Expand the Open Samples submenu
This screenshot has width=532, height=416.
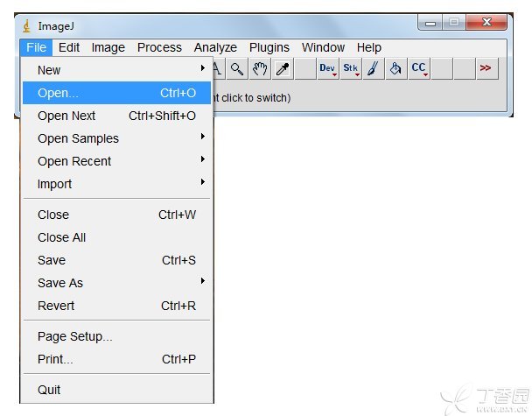116,138
